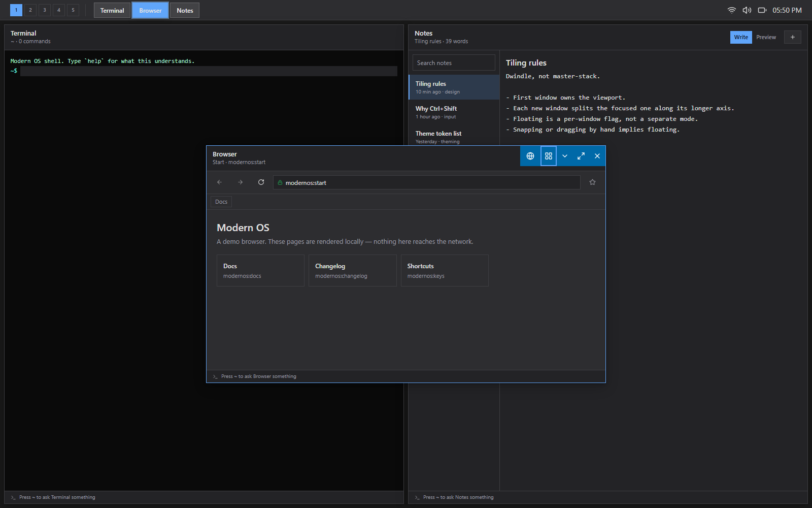Click the prompt icon in Browser footer
The width and height of the screenshot is (812, 508).
215,376
